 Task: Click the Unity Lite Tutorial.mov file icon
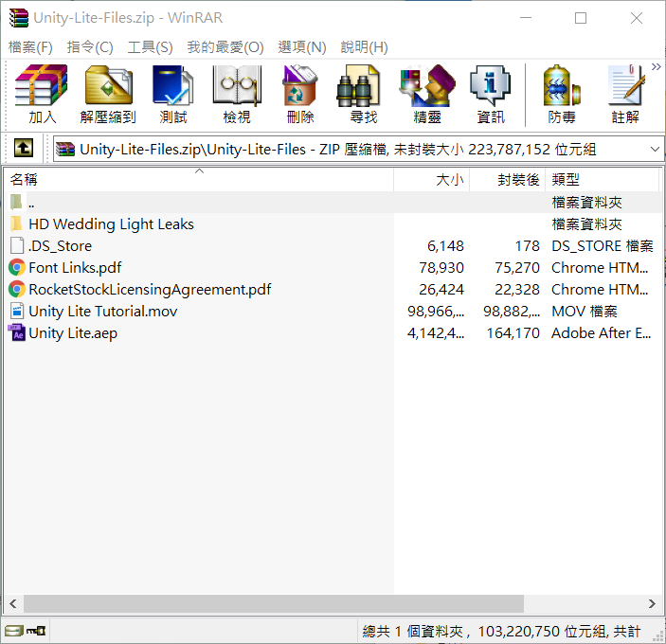(17, 312)
